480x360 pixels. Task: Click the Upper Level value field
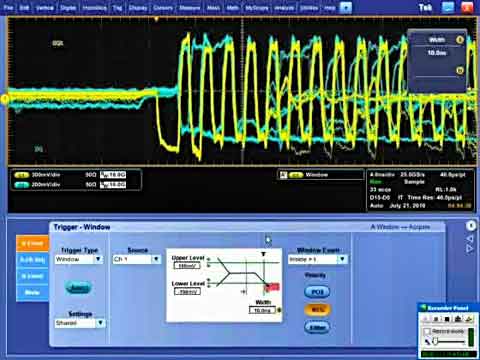coord(187,266)
